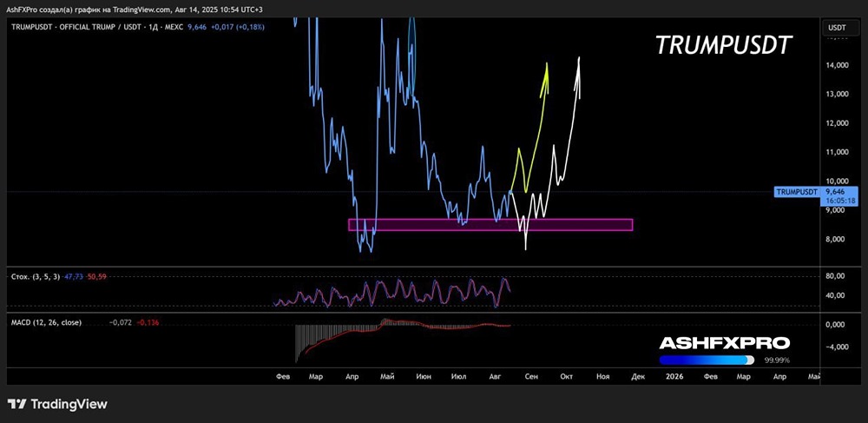Click the TradingView logo at the bottom

(x=57, y=404)
